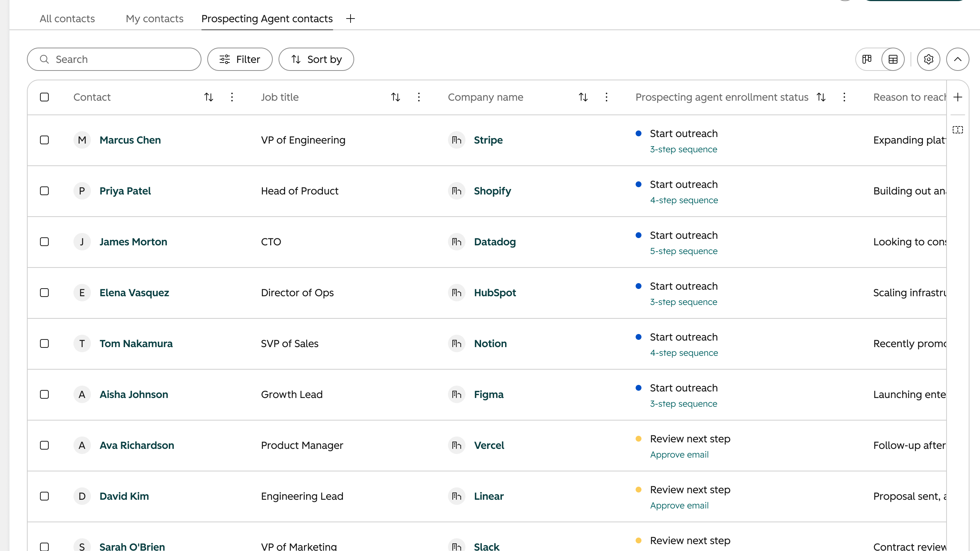
Task: Approve email for Ava Richardson
Action: [680, 455]
